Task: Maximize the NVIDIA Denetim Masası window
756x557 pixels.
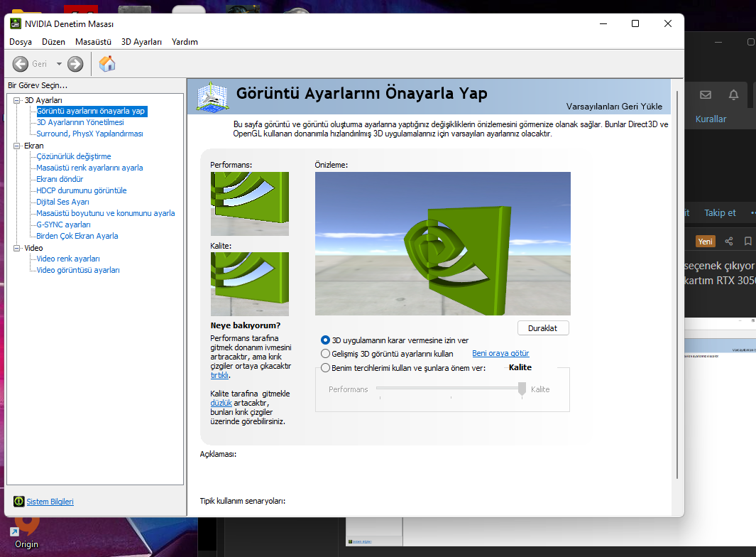Action: pyautogui.click(x=635, y=23)
